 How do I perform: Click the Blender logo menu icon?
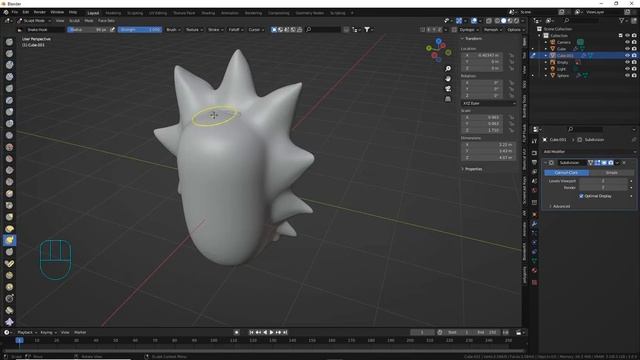6,13
